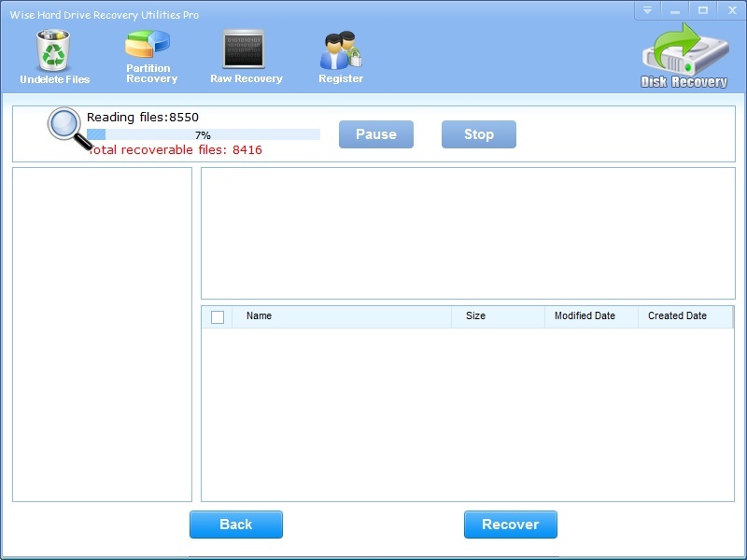Tick the select-all checkbox in the file list header
This screenshot has width=747, height=560.
click(218, 316)
